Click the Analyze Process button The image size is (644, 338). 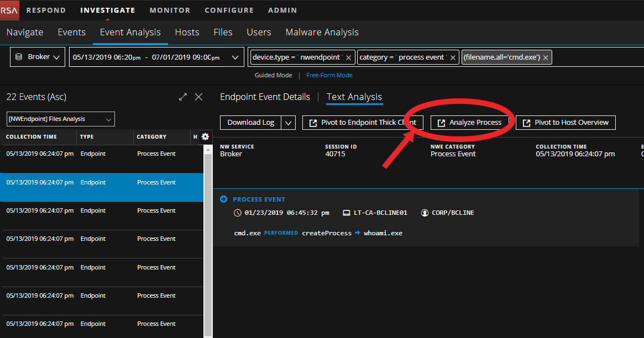469,123
